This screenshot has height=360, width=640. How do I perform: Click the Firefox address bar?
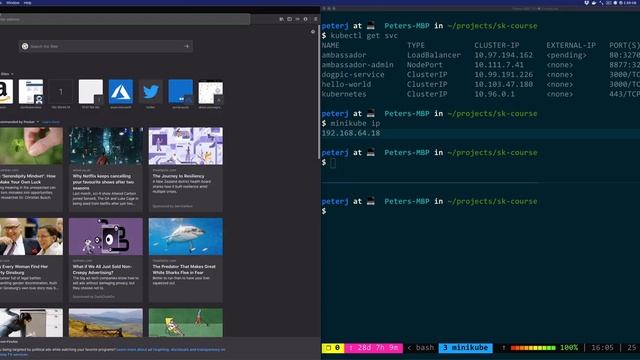point(124,19)
